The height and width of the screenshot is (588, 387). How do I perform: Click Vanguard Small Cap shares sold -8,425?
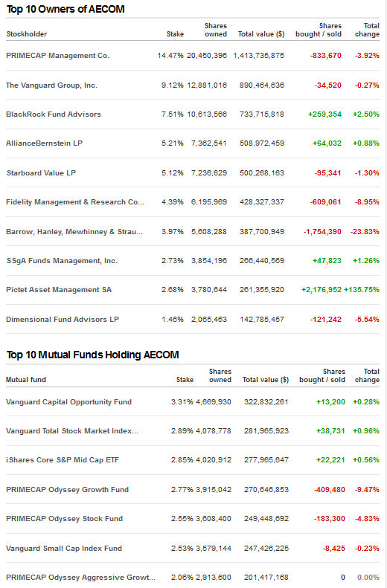tap(334, 549)
